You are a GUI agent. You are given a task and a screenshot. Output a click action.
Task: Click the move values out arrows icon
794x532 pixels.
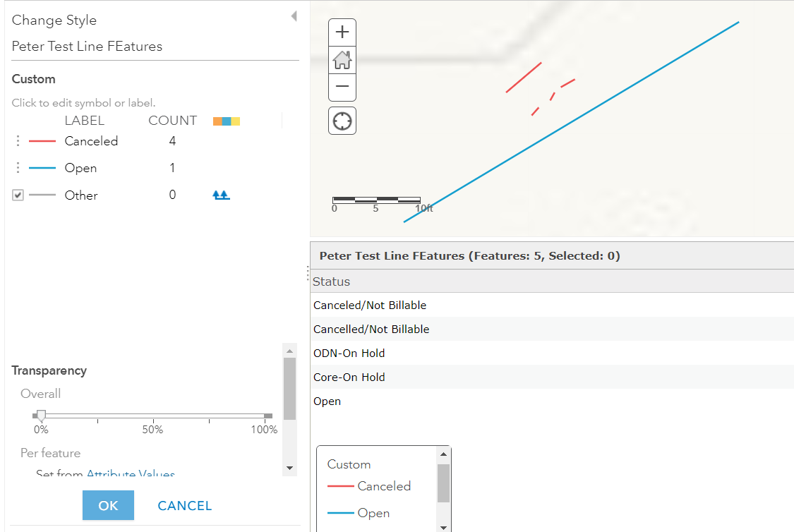click(222, 195)
